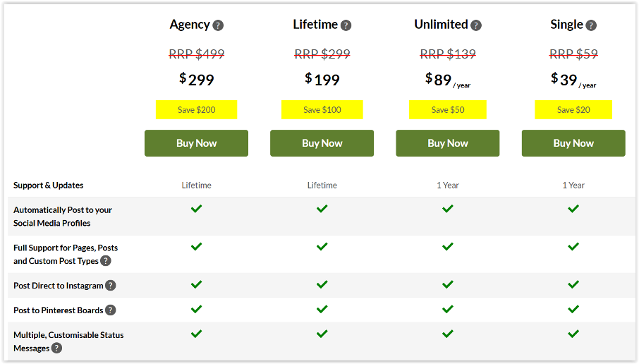Click the help icon beside Single plan
The height and width of the screenshot is (364, 639).
click(x=591, y=25)
